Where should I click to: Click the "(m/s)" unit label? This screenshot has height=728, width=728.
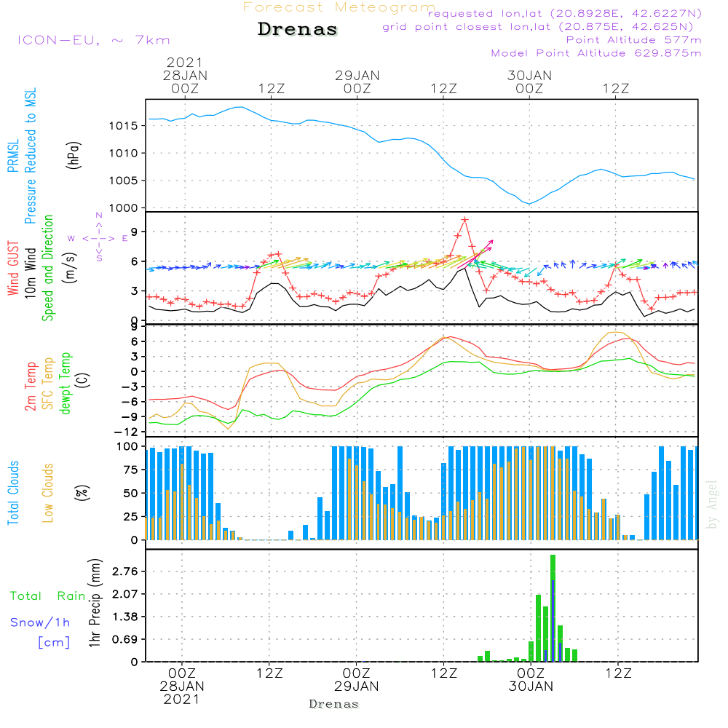pos(71,268)
